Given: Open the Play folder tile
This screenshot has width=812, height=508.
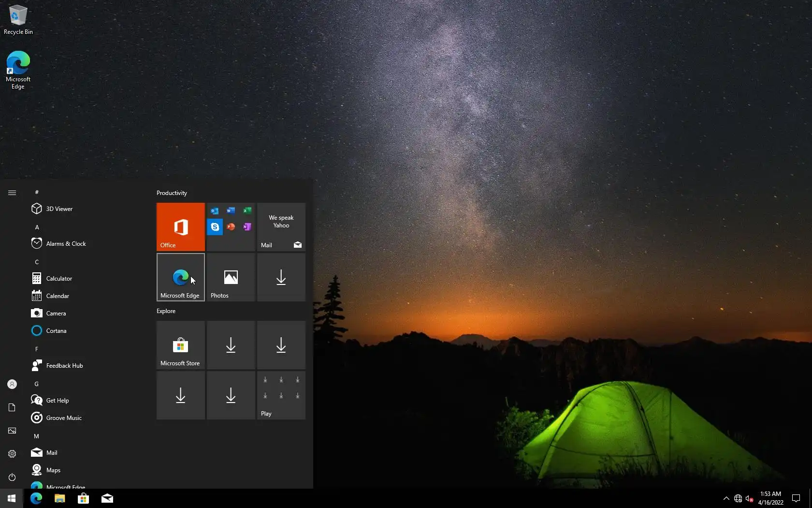Looking at the screenshot, I should click(281, 395).
